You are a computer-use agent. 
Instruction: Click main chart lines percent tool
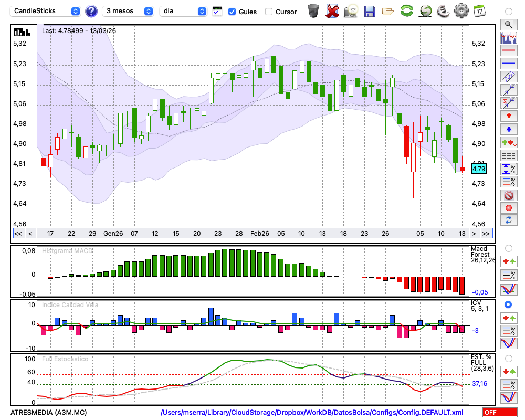[509, 182]
